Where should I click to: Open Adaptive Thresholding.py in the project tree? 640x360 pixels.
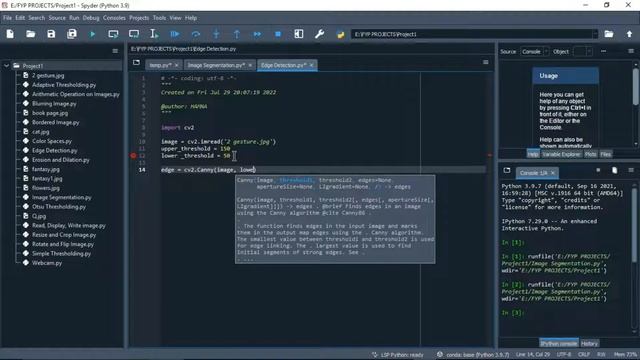point(64,85)
